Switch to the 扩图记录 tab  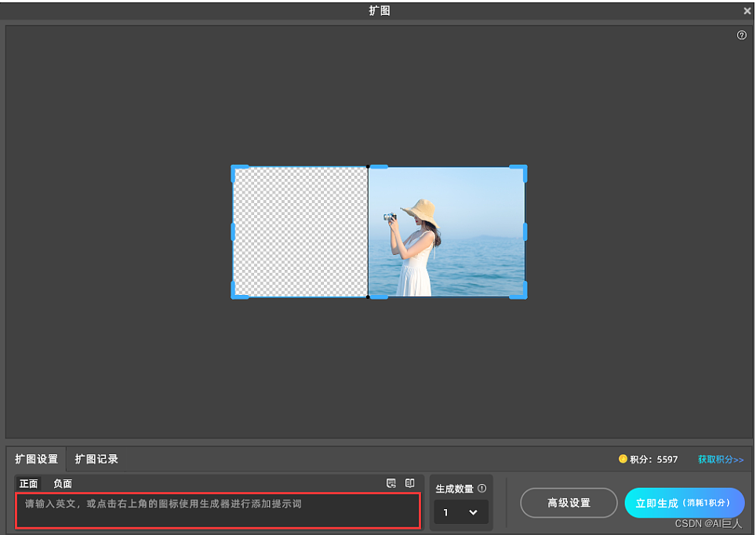pyautogui.click(x=96, y=459)
